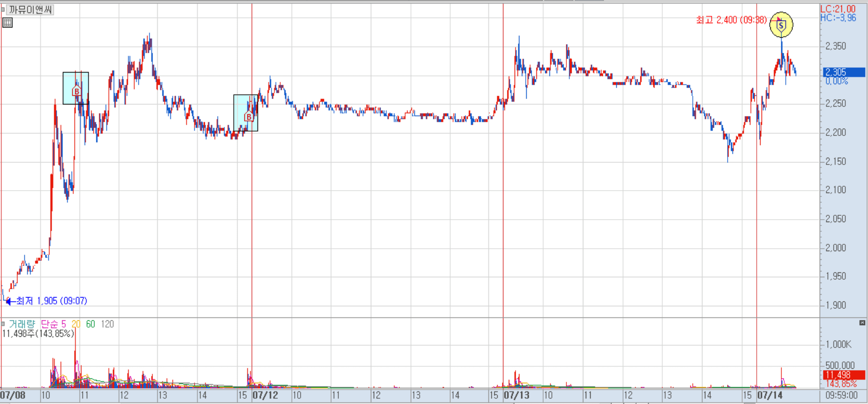Click the gray 120 moving average label

click(x=107, y=324)
